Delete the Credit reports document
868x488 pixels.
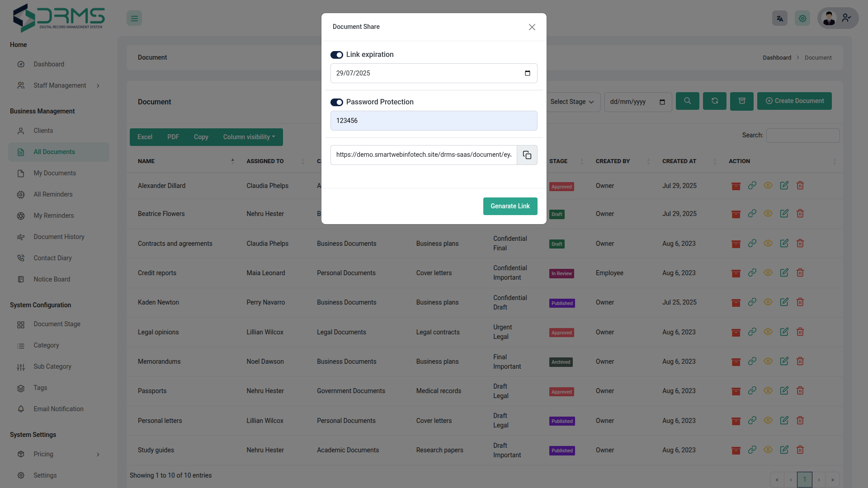pyautogui.click(x=800, y=273)
